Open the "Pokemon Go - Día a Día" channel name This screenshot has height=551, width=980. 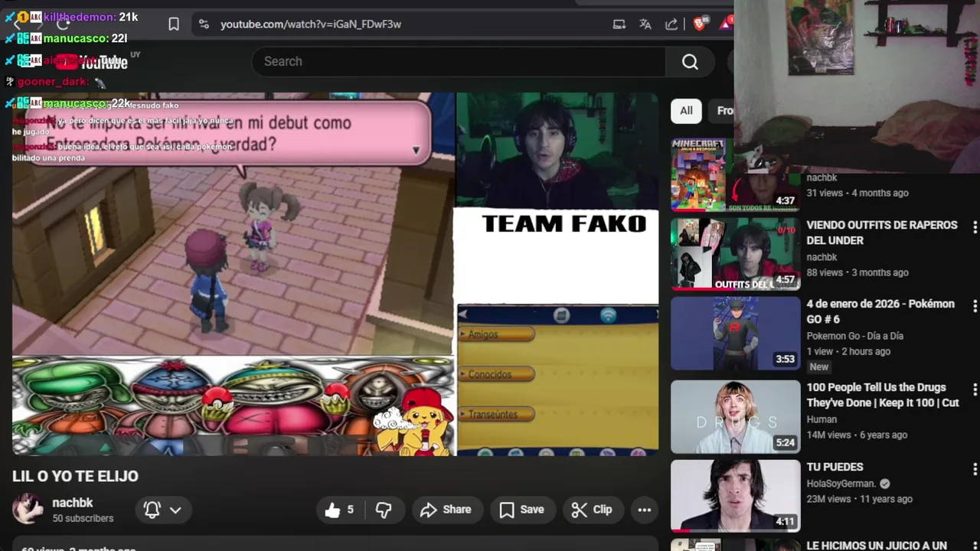pos(854,336)
